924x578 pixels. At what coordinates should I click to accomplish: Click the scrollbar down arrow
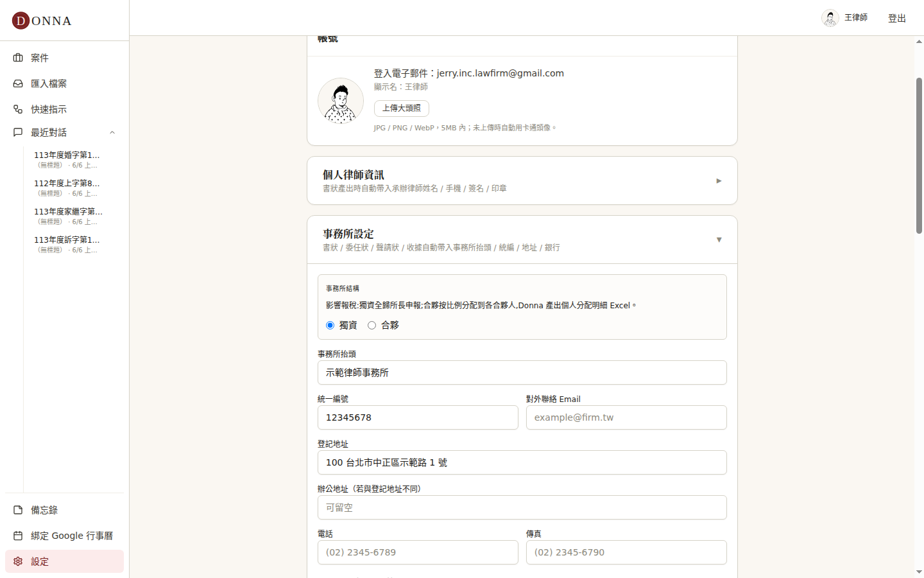click(919, 572)
